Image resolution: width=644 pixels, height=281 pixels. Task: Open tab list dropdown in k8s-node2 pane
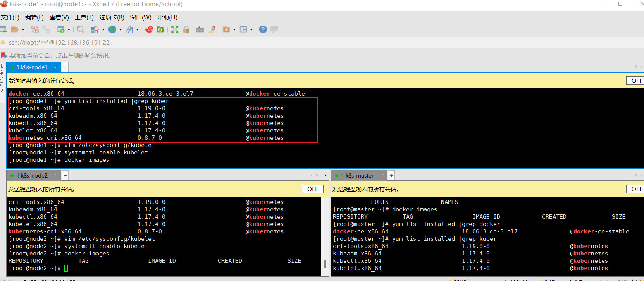coord(325,175)
